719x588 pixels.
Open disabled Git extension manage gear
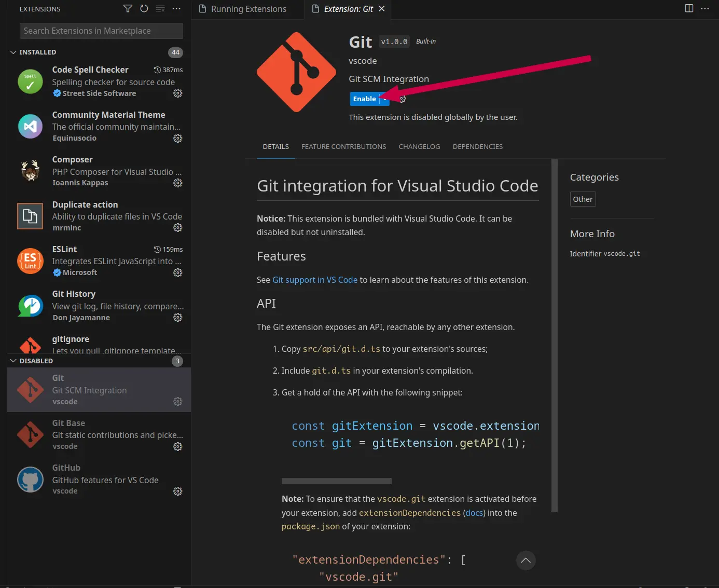coord(178,402)
